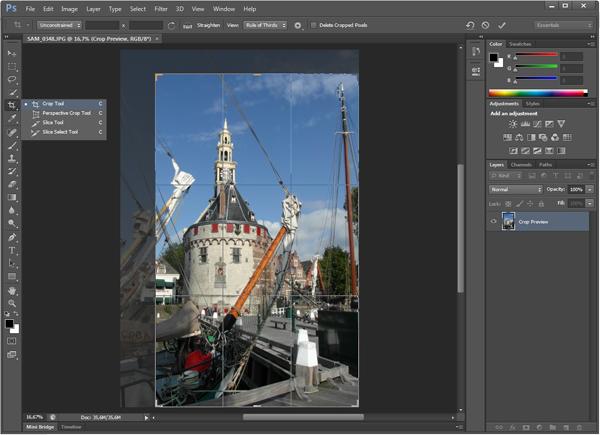Viewport: 600px width, 435px height.
Task: Click the rotate aspect ratio swap icon
Action: [171, 25]
